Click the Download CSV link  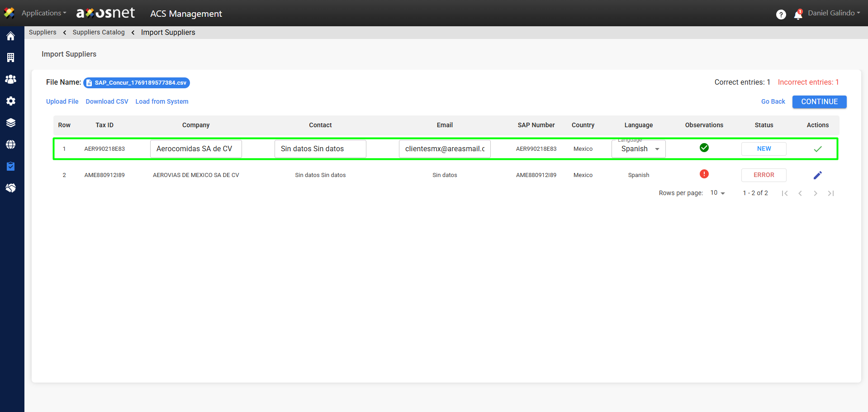click(x=107, y=101)
